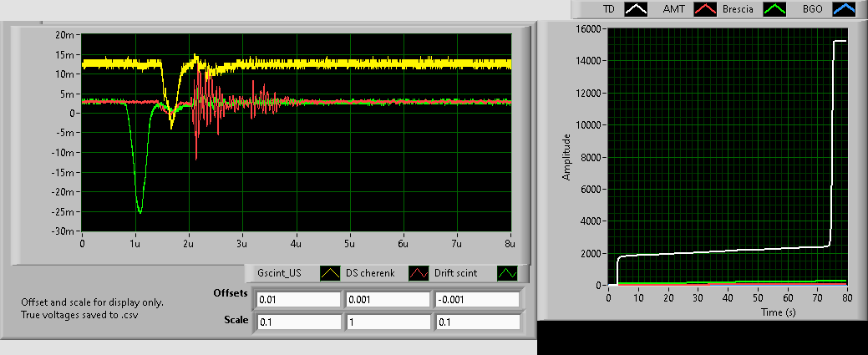Image resolution: width=868 pixels, height=355 pixels.
Task: Select the Gscint_US Offsets field showing 0.01
Action: pos(298,299)
